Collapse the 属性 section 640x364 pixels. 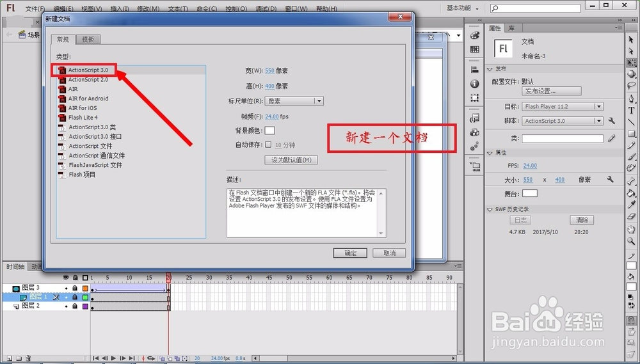(490, 153)
